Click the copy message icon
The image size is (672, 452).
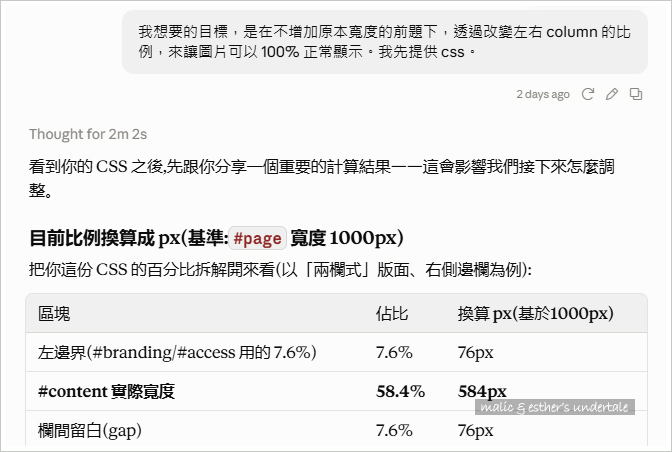pos(636,94)
